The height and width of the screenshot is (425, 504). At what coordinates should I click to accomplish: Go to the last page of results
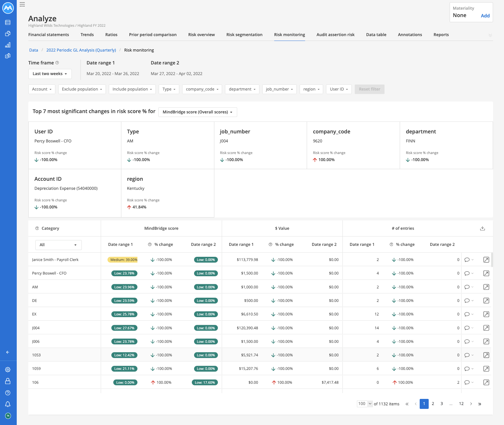click(x=480, y=404)
